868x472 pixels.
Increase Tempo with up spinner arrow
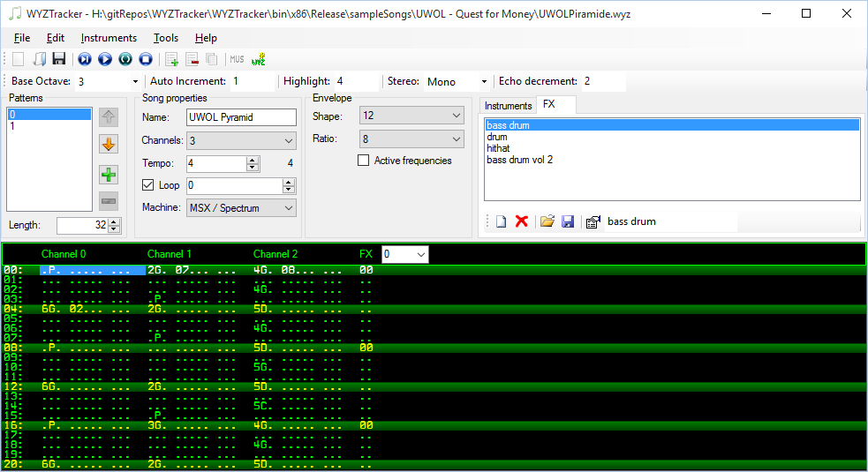253,160
